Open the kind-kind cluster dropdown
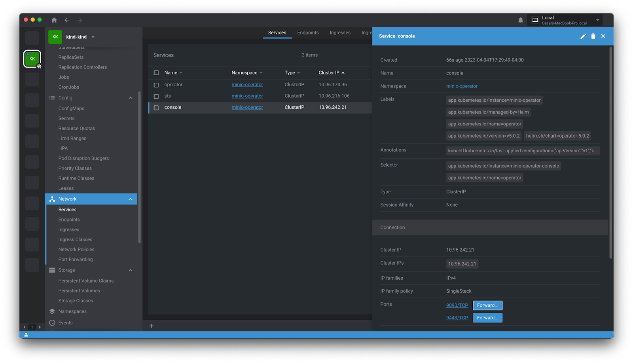 (x=93, y=37)
